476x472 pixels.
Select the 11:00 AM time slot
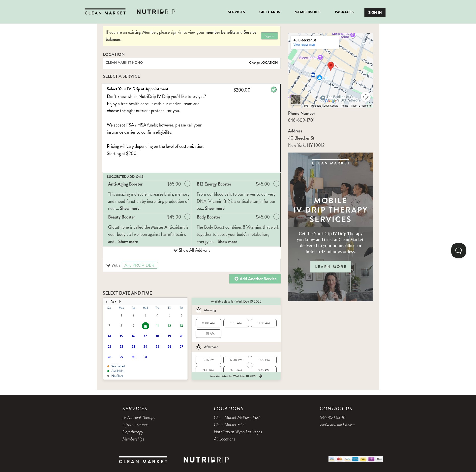208,323
